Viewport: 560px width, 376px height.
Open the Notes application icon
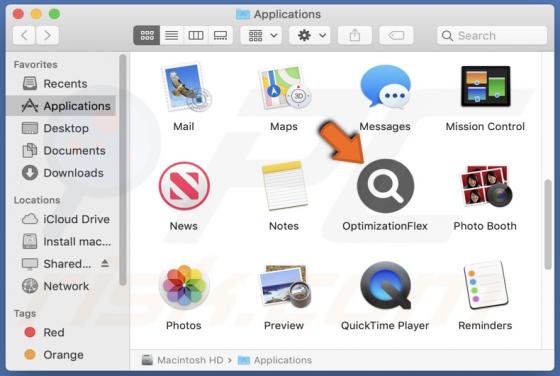[x=284, y=186]
